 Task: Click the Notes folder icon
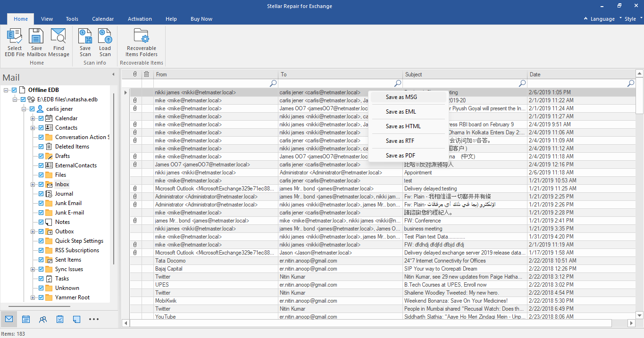tap(49, 222)
